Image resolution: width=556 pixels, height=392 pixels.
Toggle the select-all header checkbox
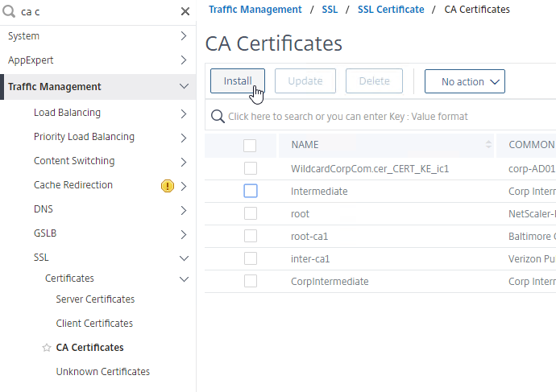tap(250, 145)
